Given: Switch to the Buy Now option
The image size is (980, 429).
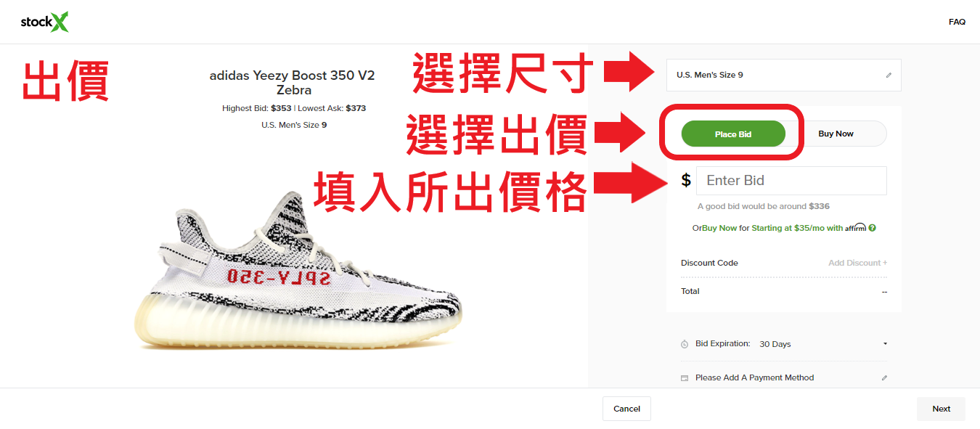Looking at the screenshot, I should click(836, 134).
